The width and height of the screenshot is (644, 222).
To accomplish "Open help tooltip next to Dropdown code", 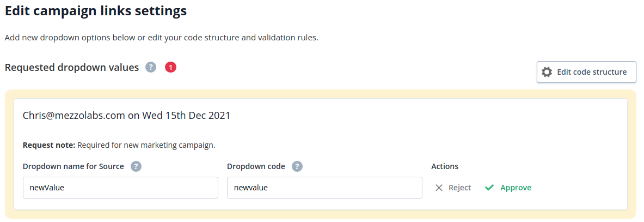I will coord(297,166).
